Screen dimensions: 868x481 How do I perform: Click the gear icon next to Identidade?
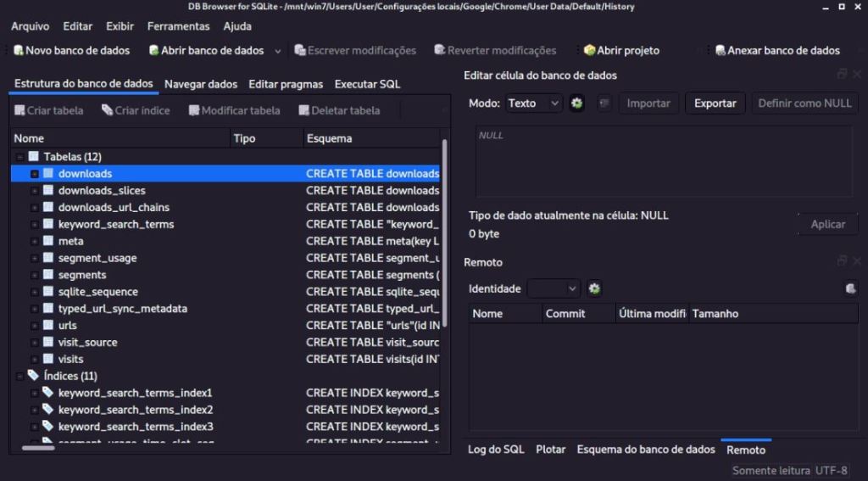tap(594, 288)
